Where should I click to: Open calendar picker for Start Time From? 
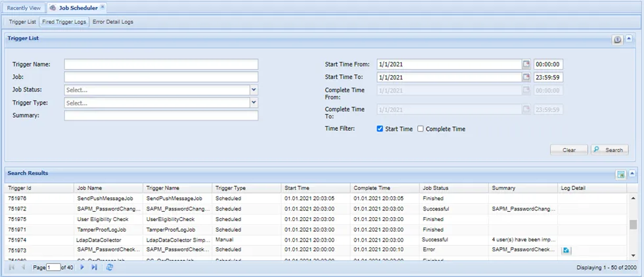526,64
